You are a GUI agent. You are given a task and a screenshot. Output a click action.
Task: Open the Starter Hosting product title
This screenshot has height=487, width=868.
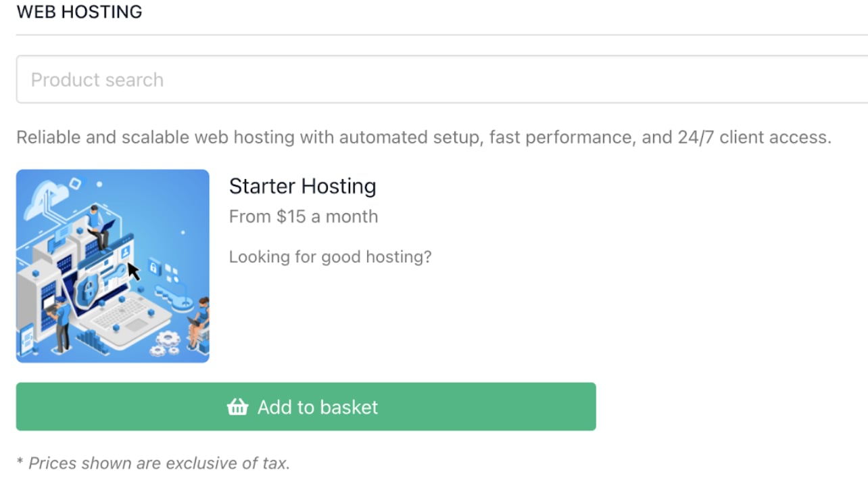pyautogui.click(x=302, y=186)
